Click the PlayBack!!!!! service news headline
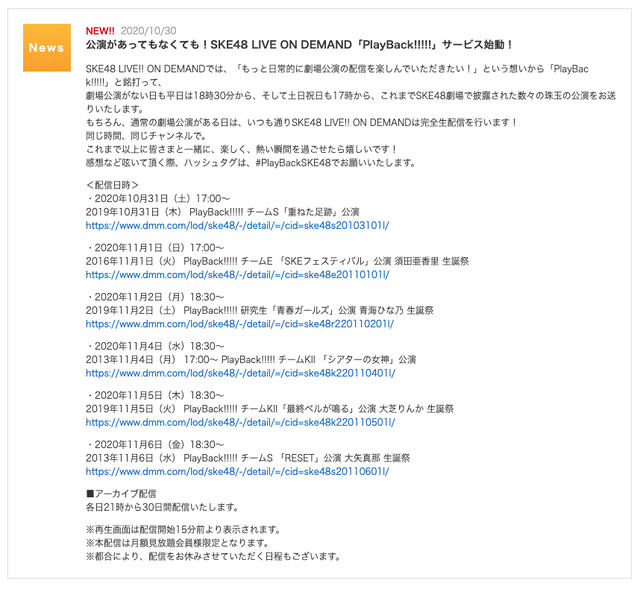This screenshot has width=640, height=589. pos(299,44)
